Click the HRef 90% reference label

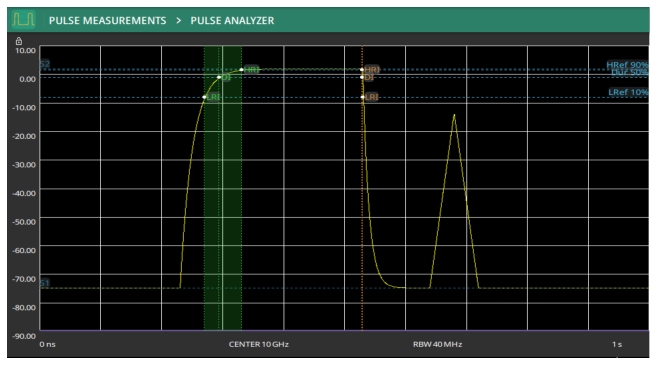tap(627, 65)
